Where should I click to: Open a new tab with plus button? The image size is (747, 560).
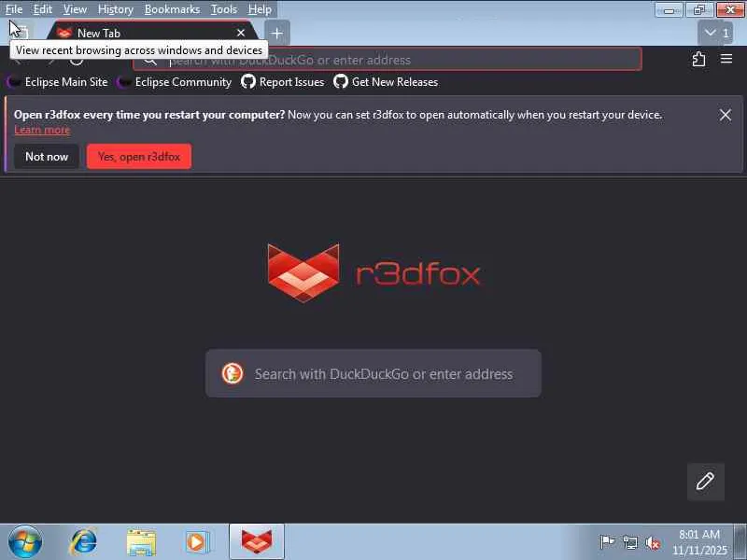(276, 33)
